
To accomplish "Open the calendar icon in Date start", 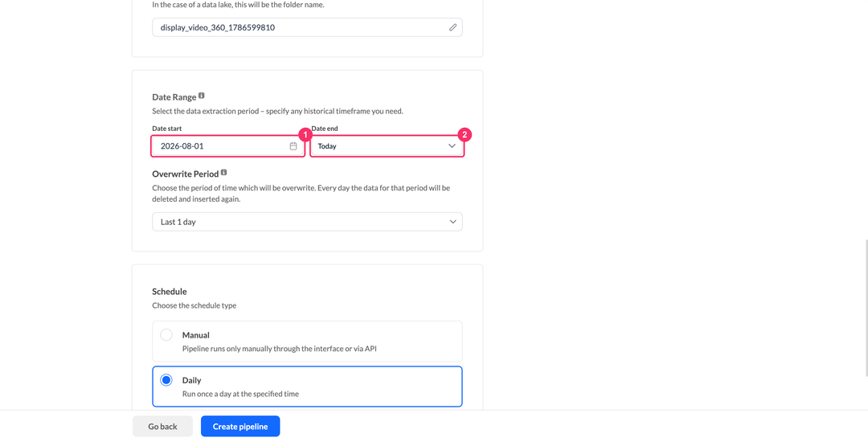I will coord(293,146).
